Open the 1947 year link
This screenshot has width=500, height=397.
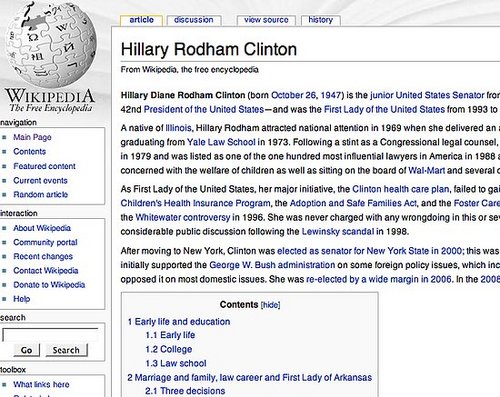(330, 95)
